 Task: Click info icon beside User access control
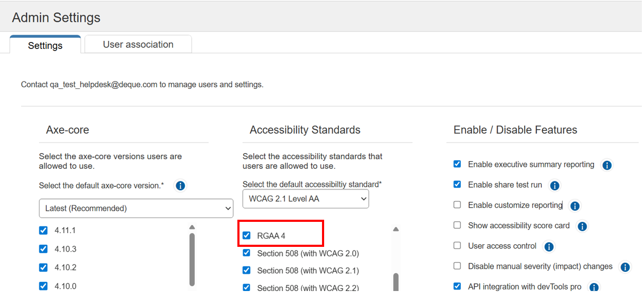(549, 246)
